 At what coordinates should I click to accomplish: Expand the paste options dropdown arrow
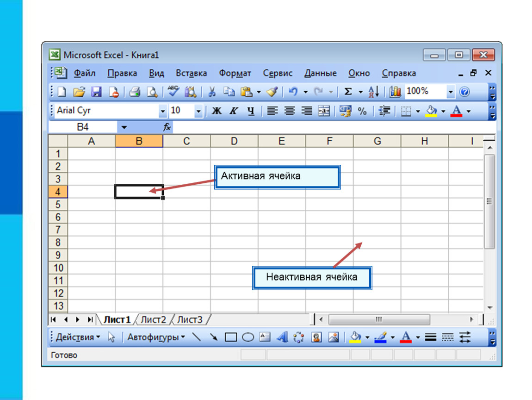(259, 92)
